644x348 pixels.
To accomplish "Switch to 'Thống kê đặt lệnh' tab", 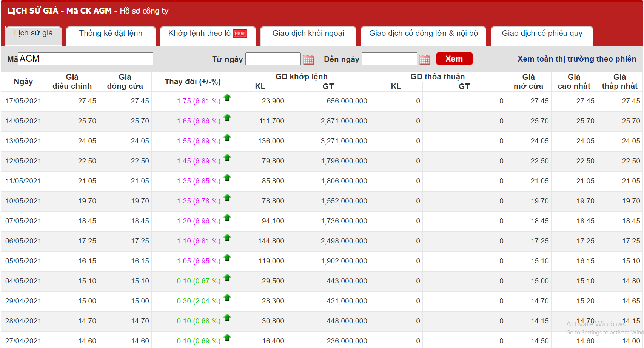I will tap(111, 34).
